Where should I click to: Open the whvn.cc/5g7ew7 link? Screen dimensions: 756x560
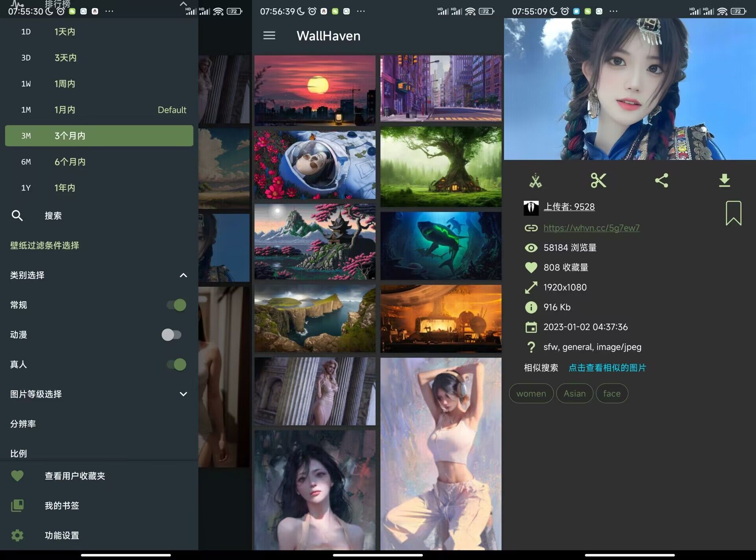[x=591, y=228]
